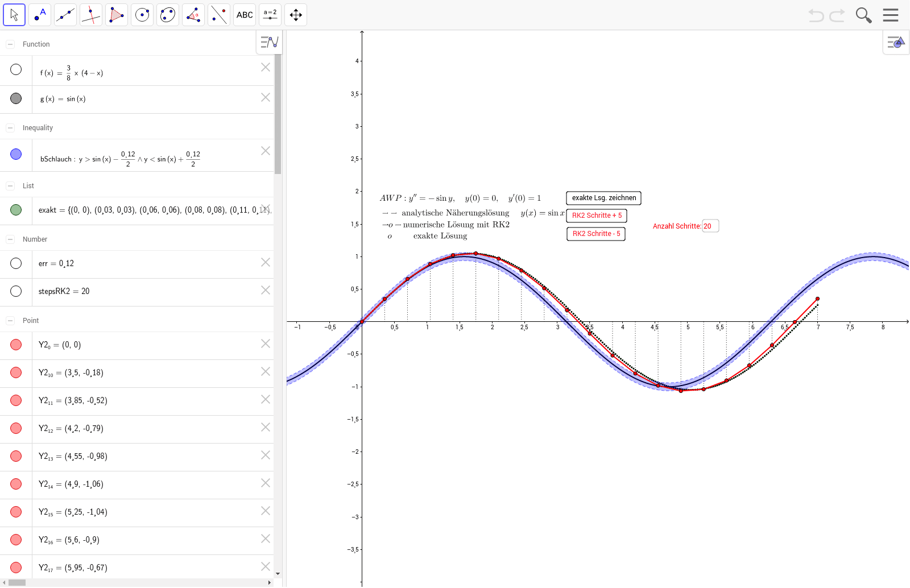Image resolution: width=910 pixels, height=588 pixels.
Task: Delete function f(x) with its X
Action: coord(266,67)
